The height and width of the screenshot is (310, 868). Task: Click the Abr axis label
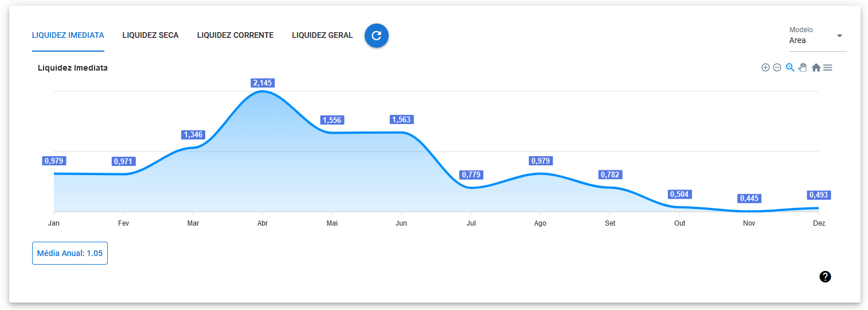pos(263,223)
